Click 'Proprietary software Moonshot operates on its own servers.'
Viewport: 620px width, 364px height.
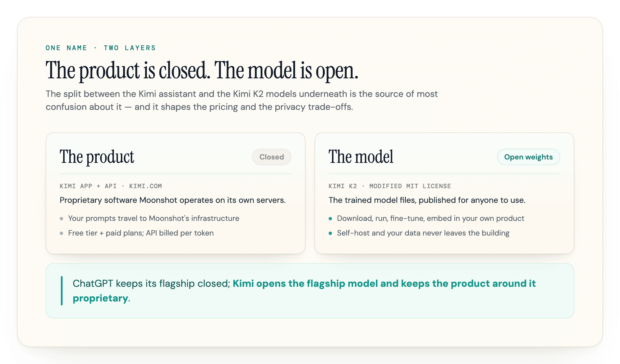pos(173,200)
